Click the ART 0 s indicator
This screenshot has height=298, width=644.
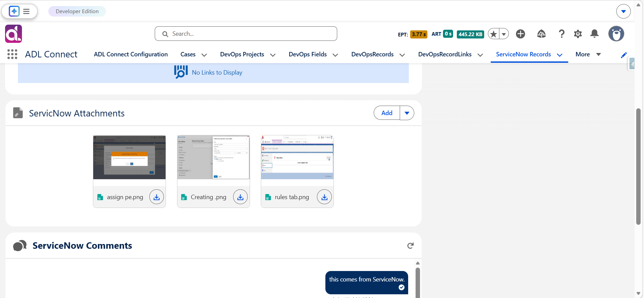[x=442, y=34]
